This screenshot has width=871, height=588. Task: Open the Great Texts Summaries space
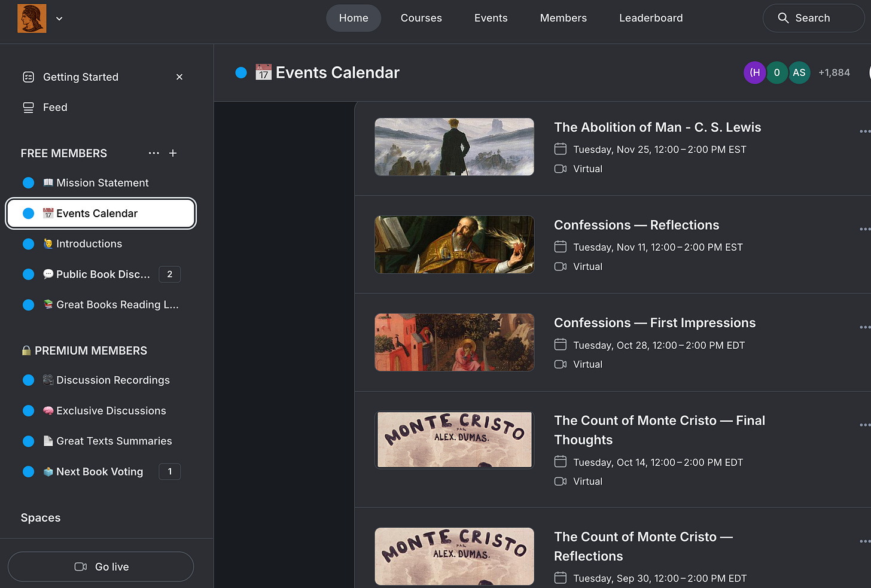pyautogui.click(x=100, y=441)
